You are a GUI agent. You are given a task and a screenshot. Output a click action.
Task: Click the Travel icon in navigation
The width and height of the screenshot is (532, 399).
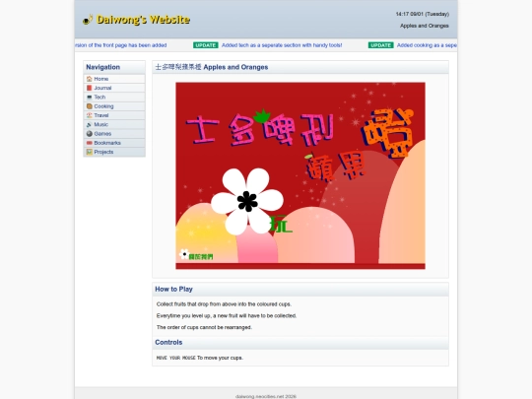(x=90, y=115)
